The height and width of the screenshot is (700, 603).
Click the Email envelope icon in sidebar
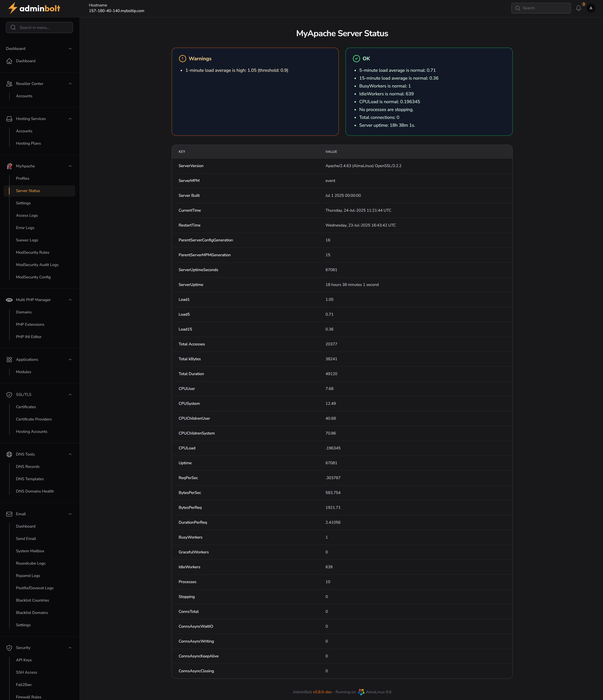click(9, 514)
